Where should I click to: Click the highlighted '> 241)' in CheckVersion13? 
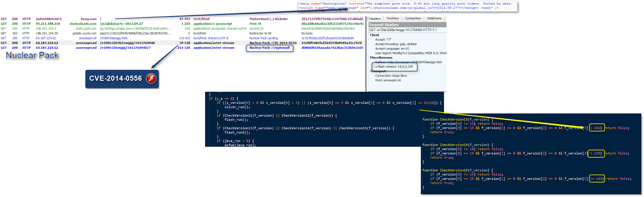[597, 128]
